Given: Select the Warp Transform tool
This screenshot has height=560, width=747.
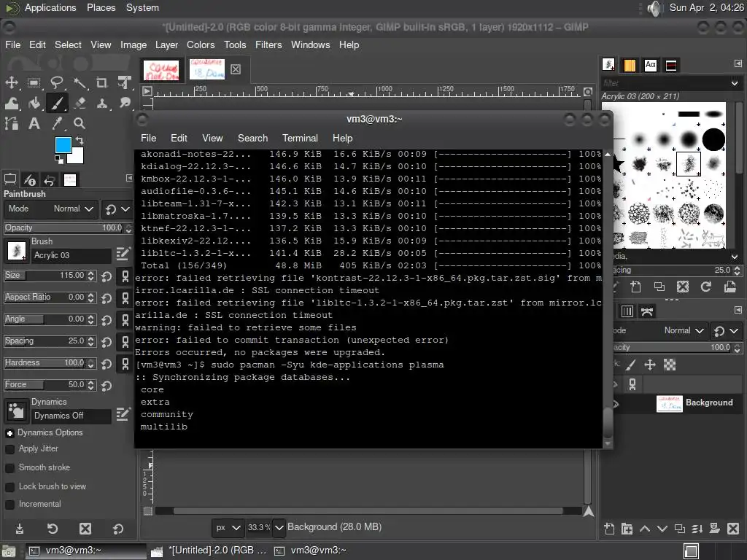Looking at the screenshot, I should (12, 103).
